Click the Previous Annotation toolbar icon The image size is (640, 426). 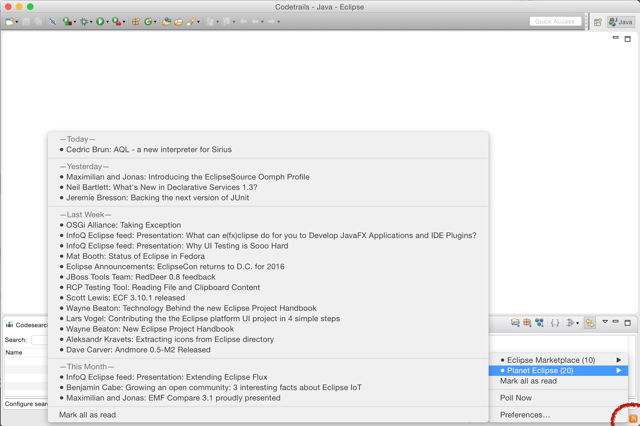pyautogui.click(x=227, y=22)
